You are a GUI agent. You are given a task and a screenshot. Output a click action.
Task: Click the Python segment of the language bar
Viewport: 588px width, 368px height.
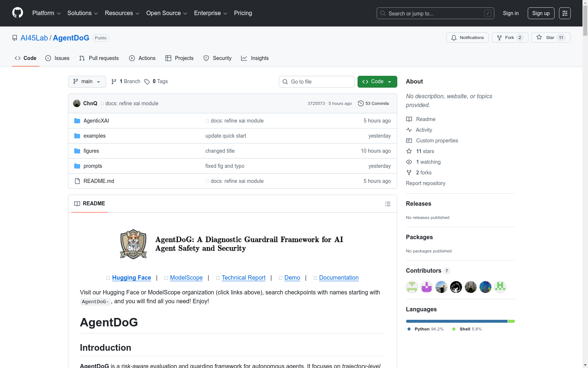point(457,321)
